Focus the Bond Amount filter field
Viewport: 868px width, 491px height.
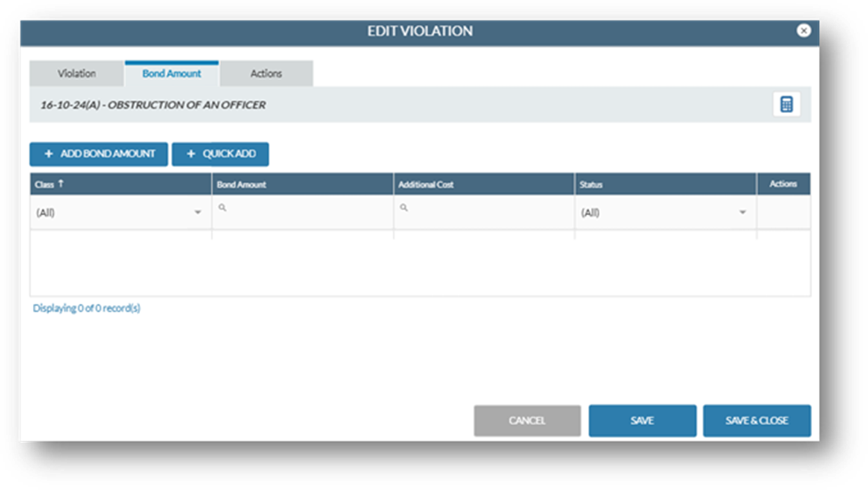coord(303,213)
